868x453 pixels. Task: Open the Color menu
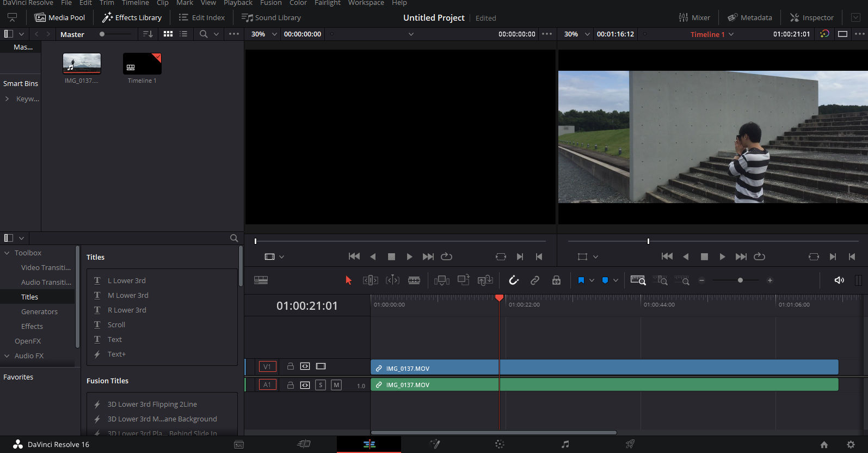coord(298,3)
